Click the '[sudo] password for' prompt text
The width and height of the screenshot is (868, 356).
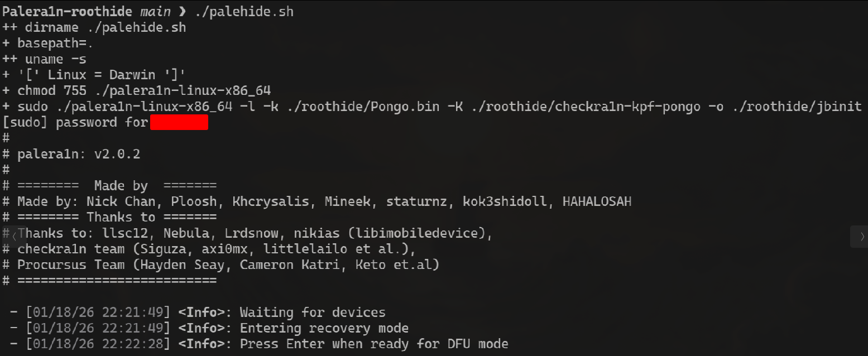[x=75, y=122]
